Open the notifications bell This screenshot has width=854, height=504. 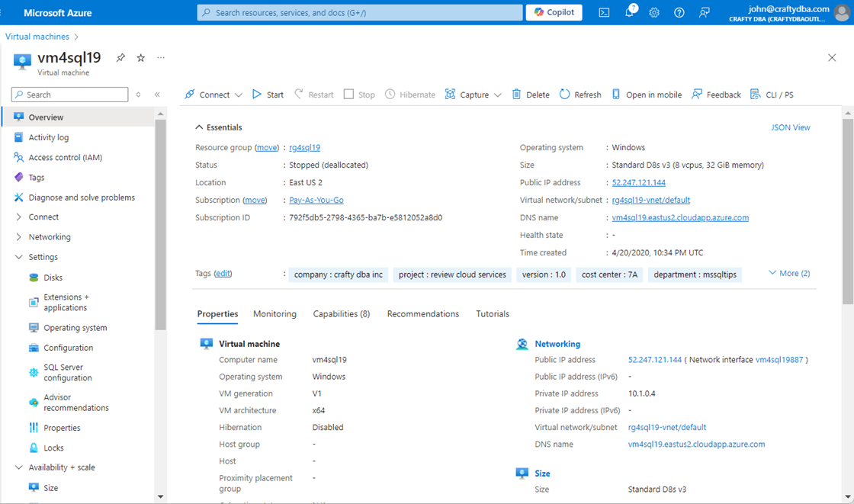tap(629, 12)
